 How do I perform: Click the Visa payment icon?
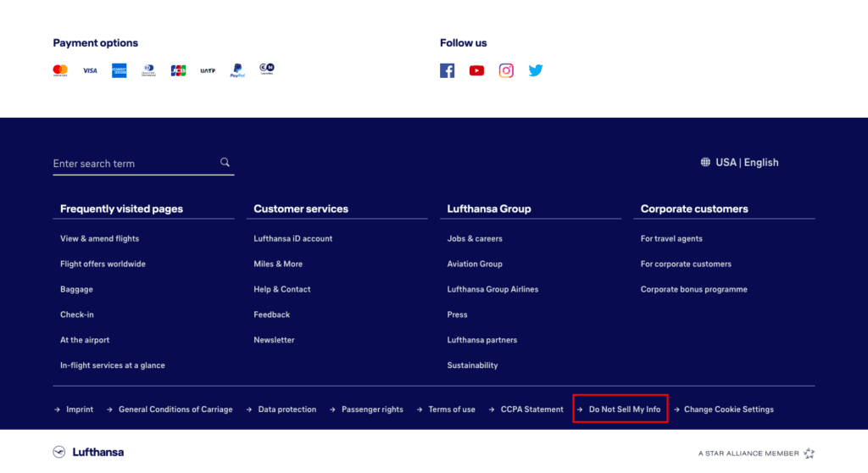[x=90, y=70]
